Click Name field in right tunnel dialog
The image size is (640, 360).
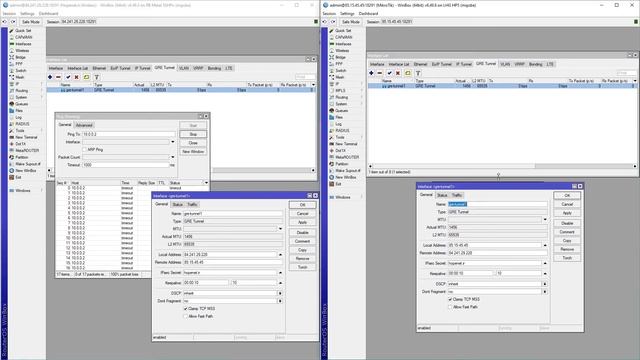pos(497,204)
